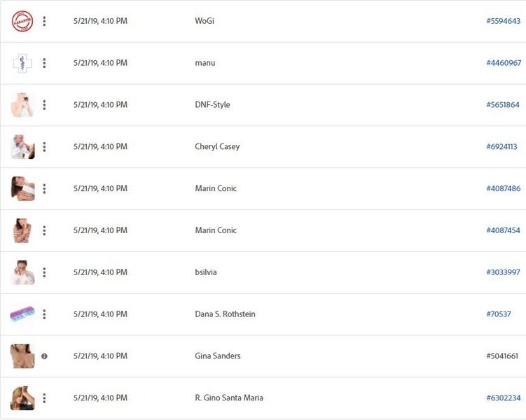This screenshot has height=420, width=526.
Task: Open options menu for bsilvia row
Action: click(x=44, y=272)
